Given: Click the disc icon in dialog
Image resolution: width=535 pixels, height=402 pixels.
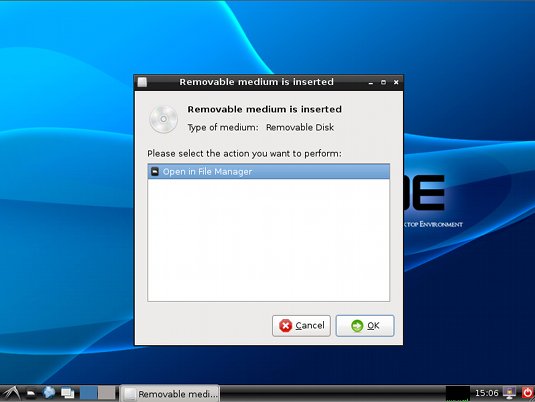Looking at the screenshot, I should tap(163, 119).
